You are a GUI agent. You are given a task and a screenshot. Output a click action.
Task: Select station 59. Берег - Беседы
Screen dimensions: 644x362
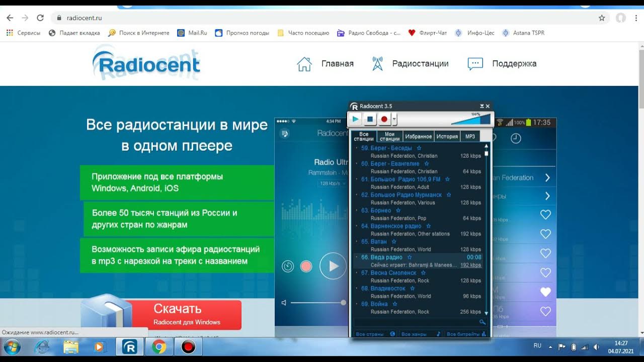pyautogui.click(x=418, y=152)
